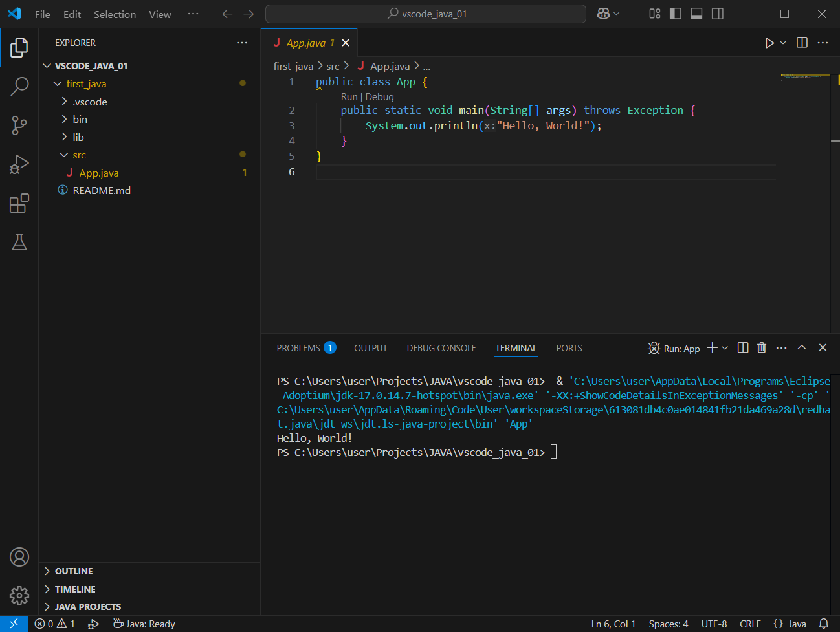Open the Testing flask icon
The height and width of the screenshot is (632, 840).
point(19,242)
